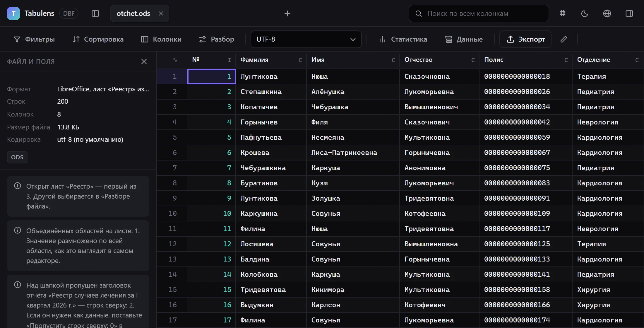Select row number 12 header
The image size is (644, 328).
172,244
